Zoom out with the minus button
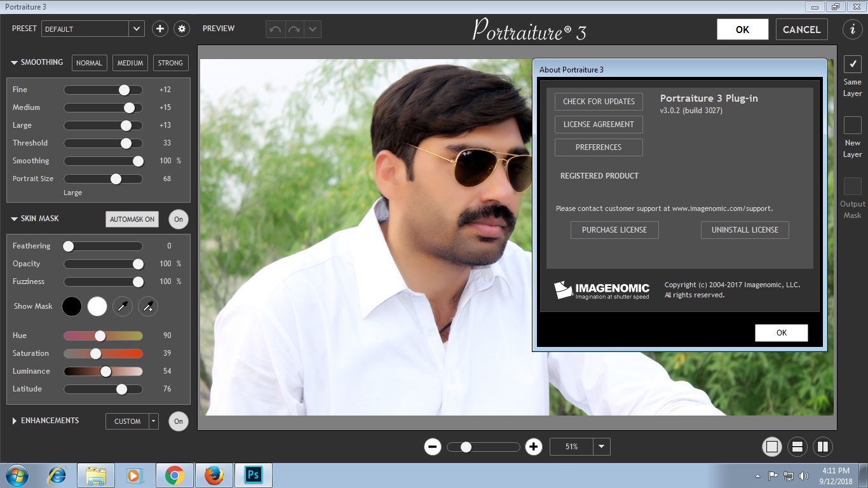868x488 pixels. point(433,447)
